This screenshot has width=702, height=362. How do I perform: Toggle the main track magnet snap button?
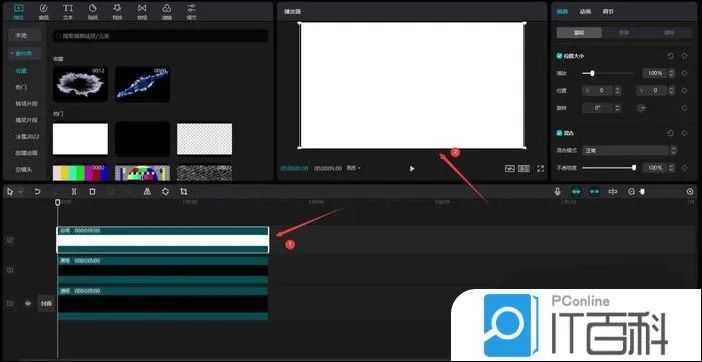(576, 192)
